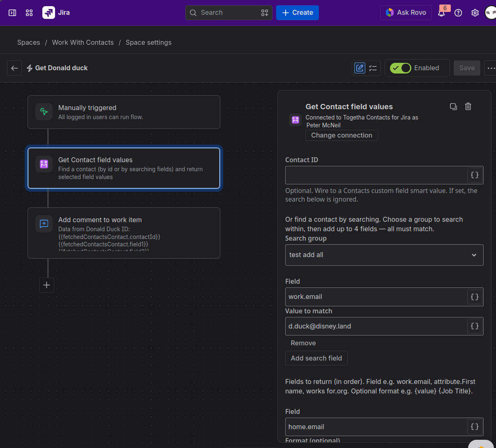The width and height of the screenshot is (496, 448).
Task: Click the Create button
Action: [x=298, y=13]
